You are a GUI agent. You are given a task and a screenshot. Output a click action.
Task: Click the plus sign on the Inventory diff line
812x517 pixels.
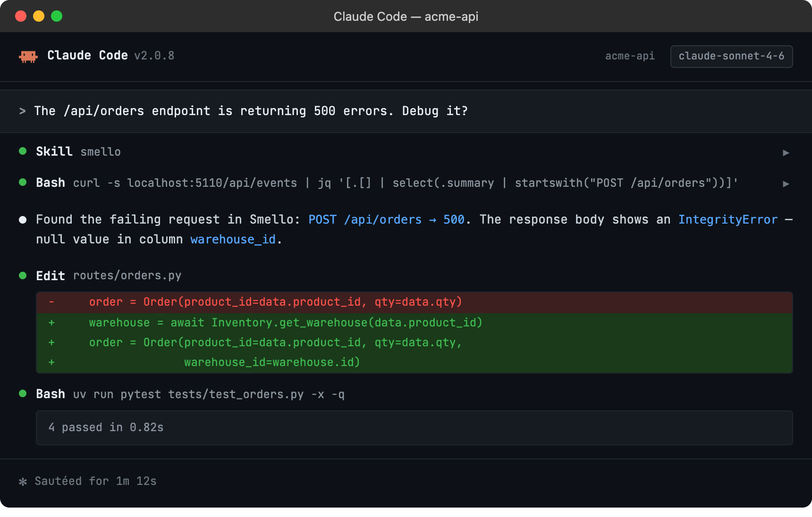(x=51, y=323)
